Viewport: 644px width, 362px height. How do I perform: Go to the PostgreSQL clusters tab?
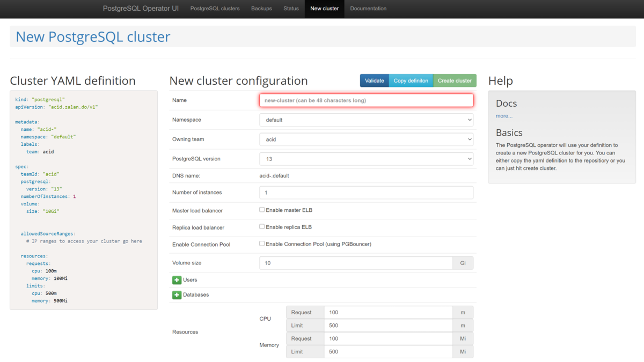215,9
